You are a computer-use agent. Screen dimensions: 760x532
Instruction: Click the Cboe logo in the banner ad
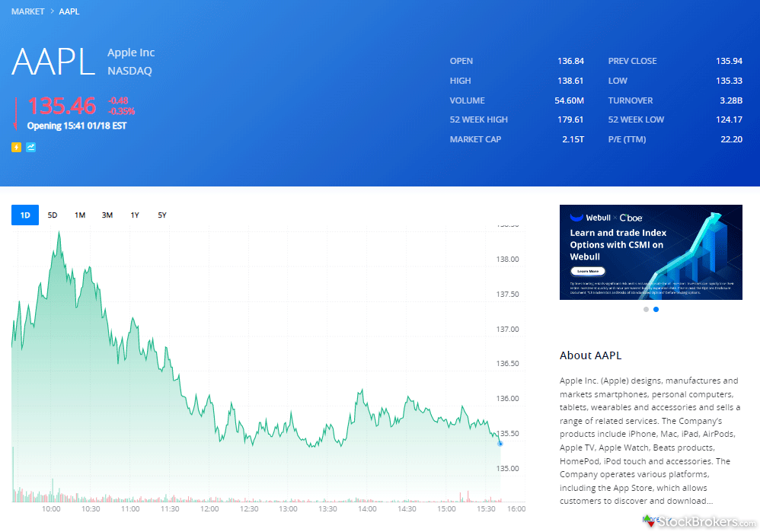pyautogui.click(x=631, y=218)
